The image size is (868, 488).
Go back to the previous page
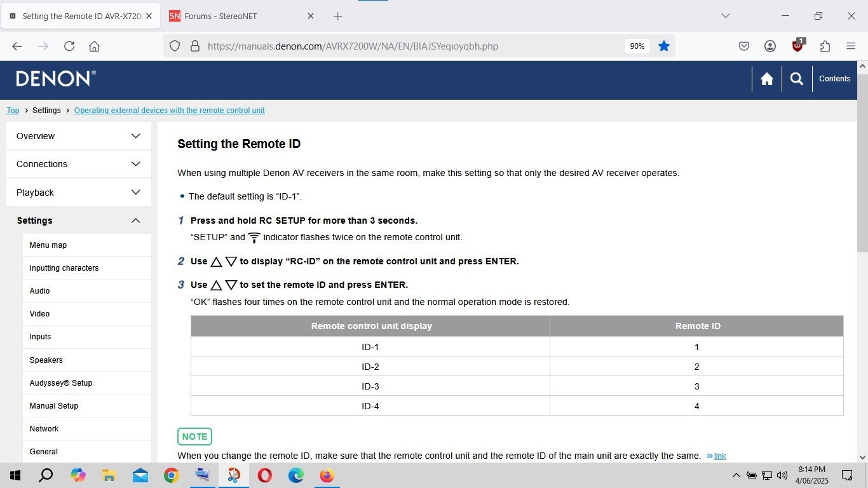click(17, 46)
